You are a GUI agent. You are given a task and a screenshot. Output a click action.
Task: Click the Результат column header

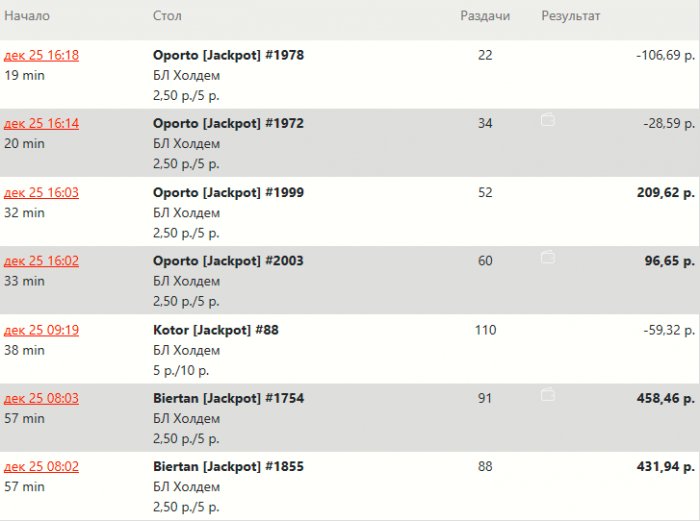tap(571, 16)
